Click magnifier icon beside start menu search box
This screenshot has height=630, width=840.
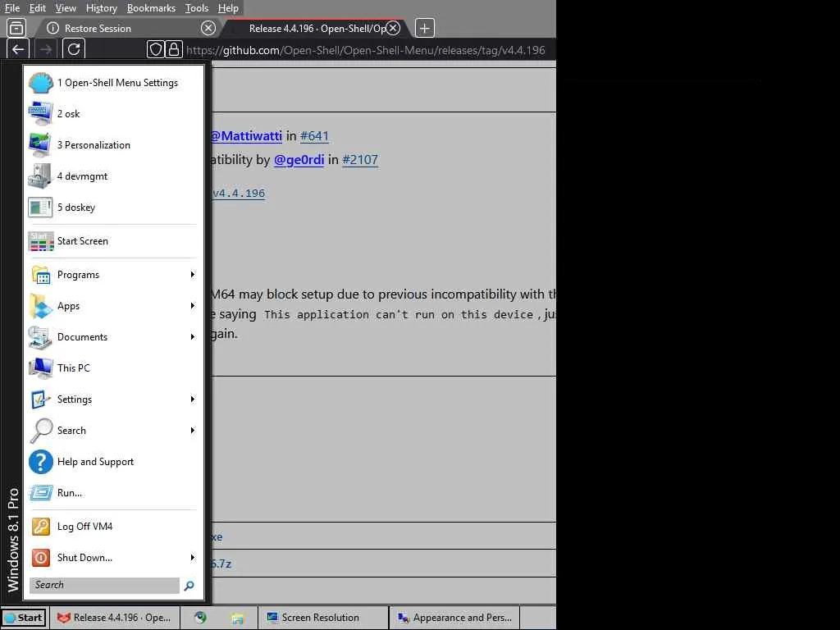point(189,586)
